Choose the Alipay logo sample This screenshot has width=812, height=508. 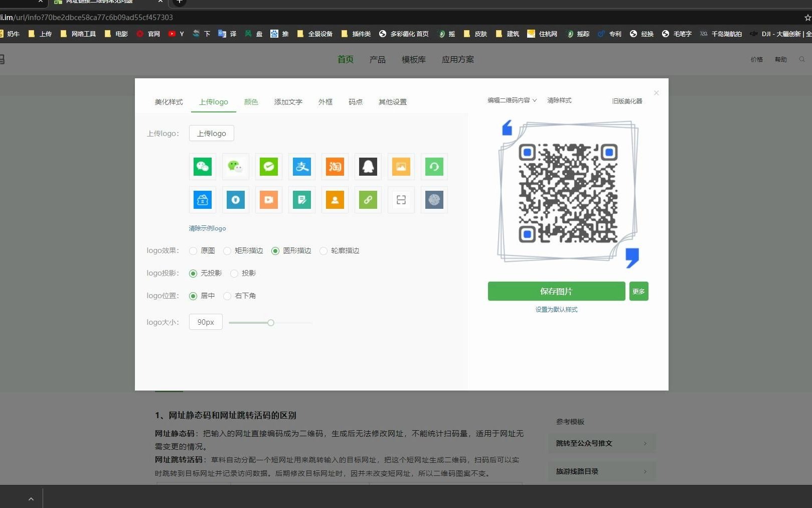click(x=301, y=166)
